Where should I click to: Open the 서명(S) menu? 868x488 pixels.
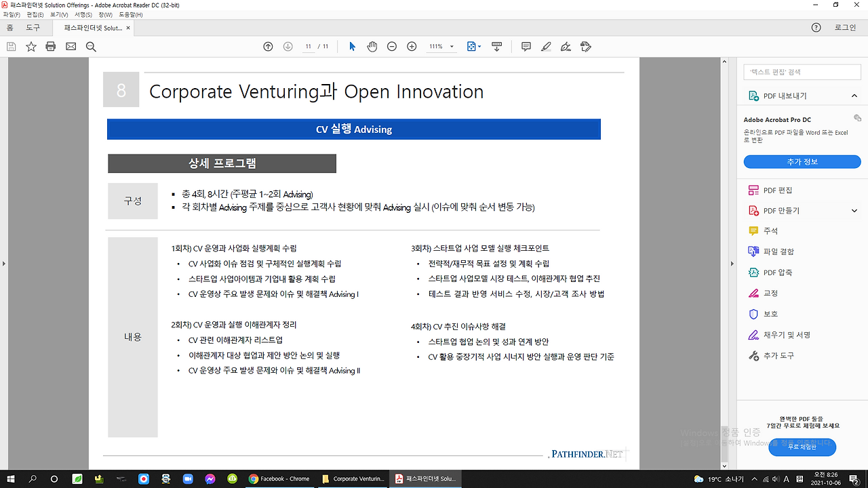pos(83,14)
